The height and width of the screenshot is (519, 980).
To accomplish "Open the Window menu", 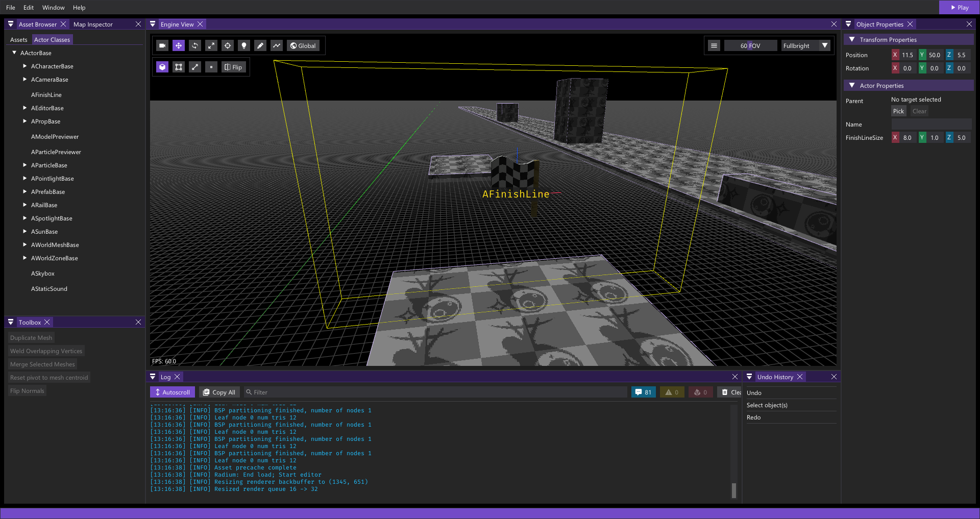I will pos(53,8).
